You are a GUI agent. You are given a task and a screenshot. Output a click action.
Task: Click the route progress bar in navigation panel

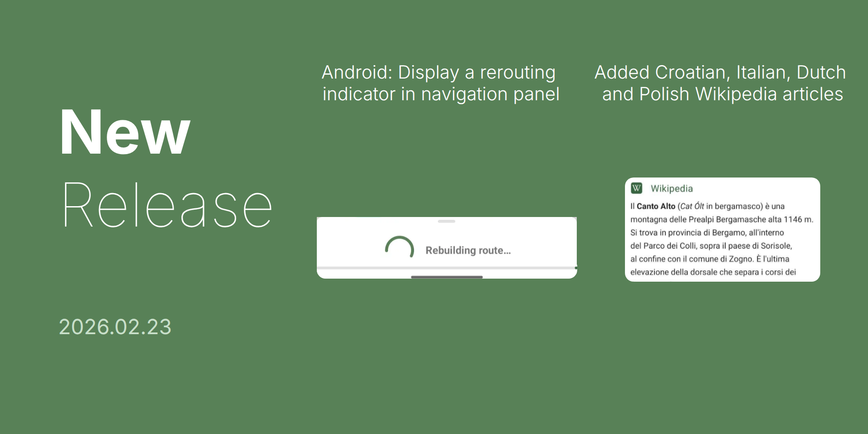point(447,268)
